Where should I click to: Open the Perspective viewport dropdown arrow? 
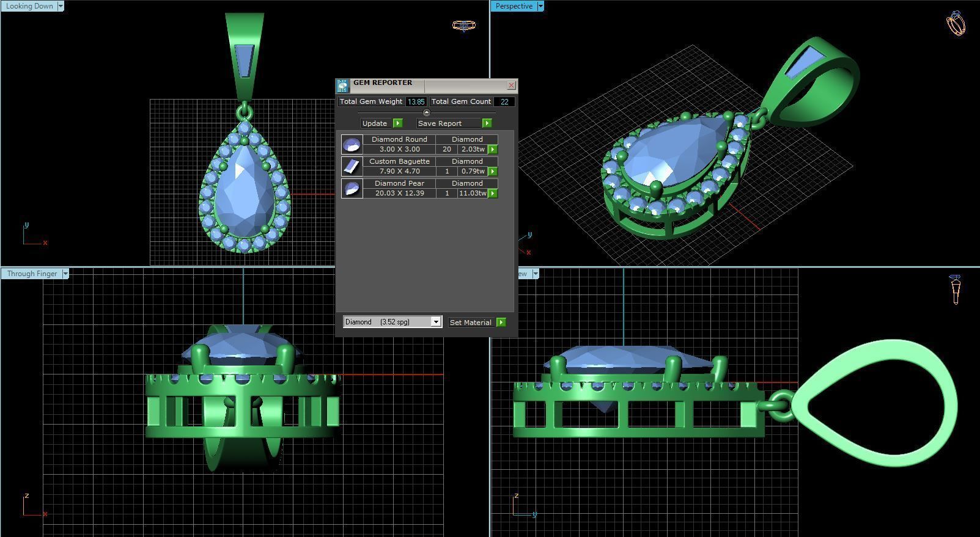[x=540, y=6]
